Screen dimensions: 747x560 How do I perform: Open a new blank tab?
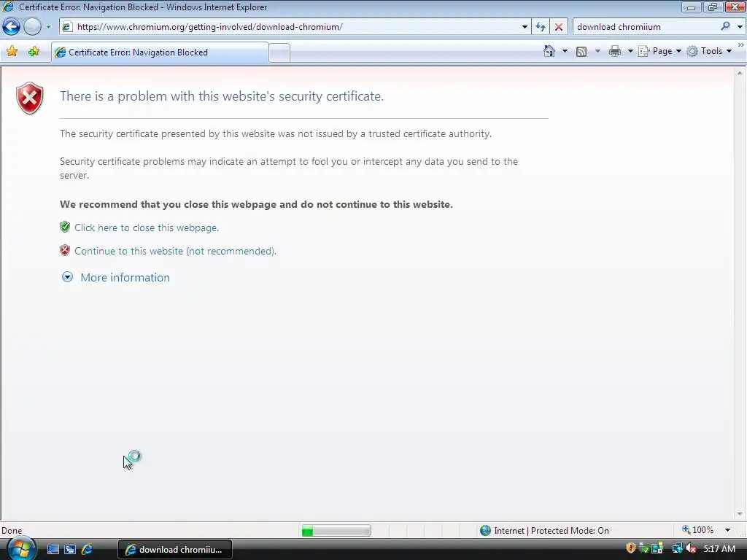[279, 52]
